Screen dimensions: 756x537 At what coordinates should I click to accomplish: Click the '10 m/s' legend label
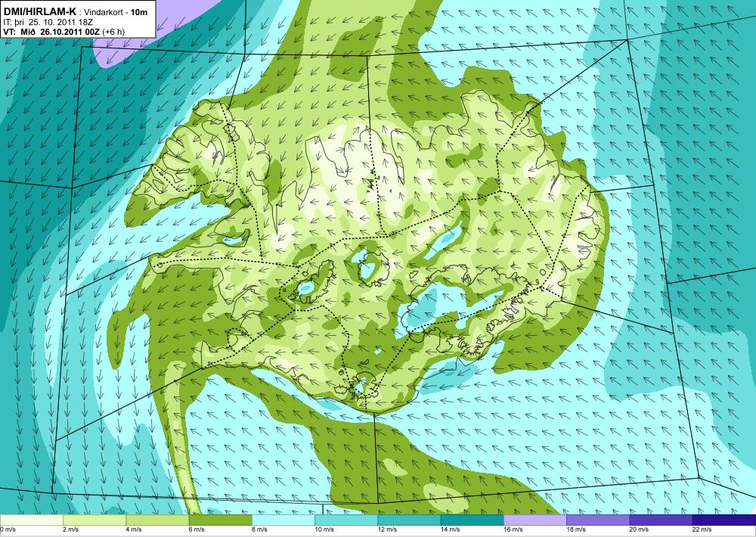tap(324, 529)
